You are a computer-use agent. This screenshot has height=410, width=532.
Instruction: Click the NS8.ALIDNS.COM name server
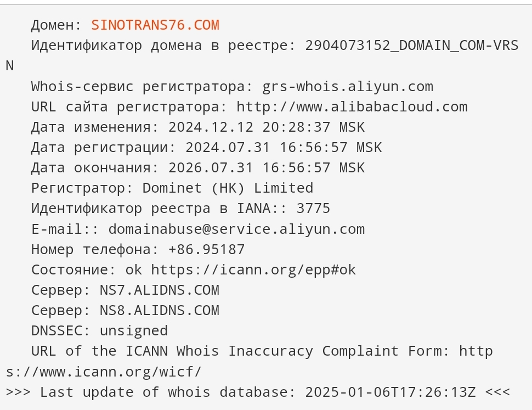coord(160,311)
